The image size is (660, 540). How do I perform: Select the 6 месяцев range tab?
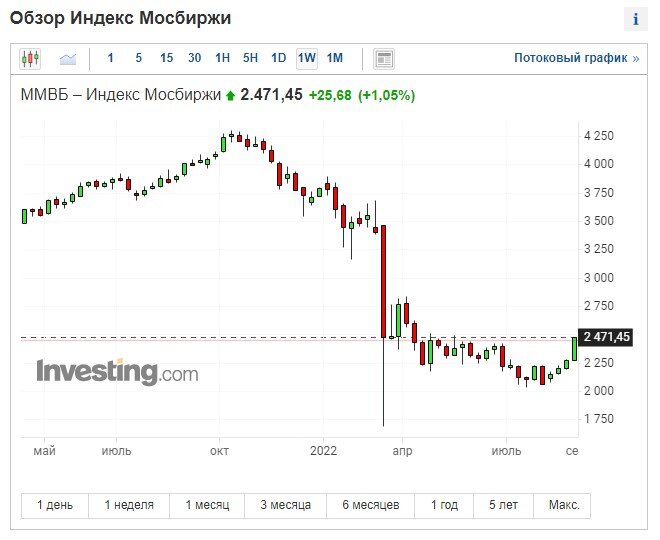coord(370,505)
